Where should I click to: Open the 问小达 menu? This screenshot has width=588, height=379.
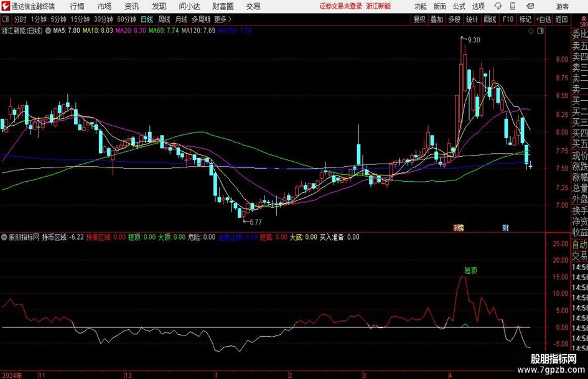[189, 6]
